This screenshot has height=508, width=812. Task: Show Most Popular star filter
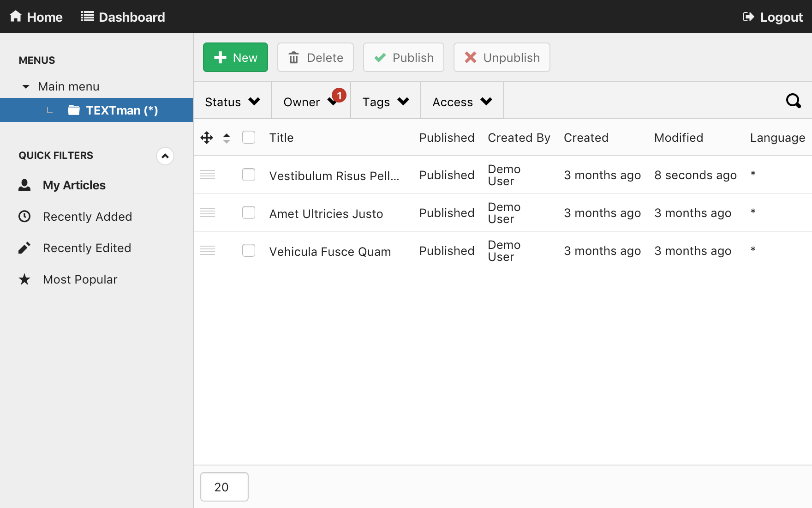[80, 279]
